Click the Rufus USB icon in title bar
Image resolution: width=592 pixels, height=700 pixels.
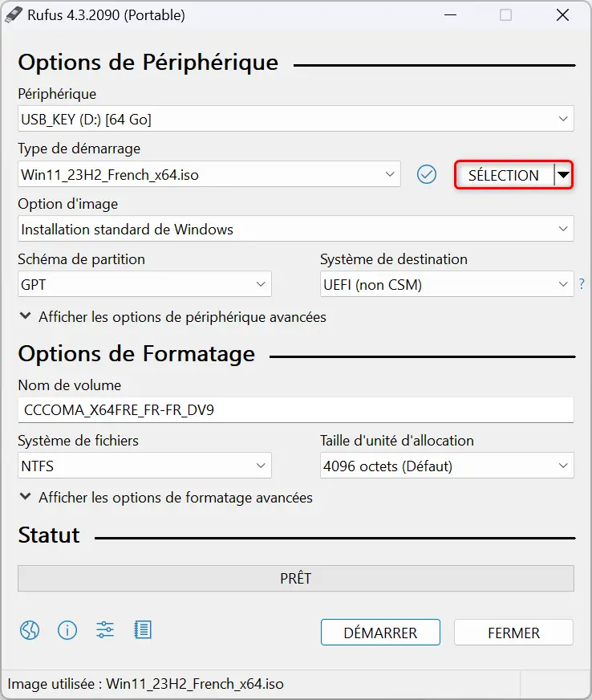(13, 14)
